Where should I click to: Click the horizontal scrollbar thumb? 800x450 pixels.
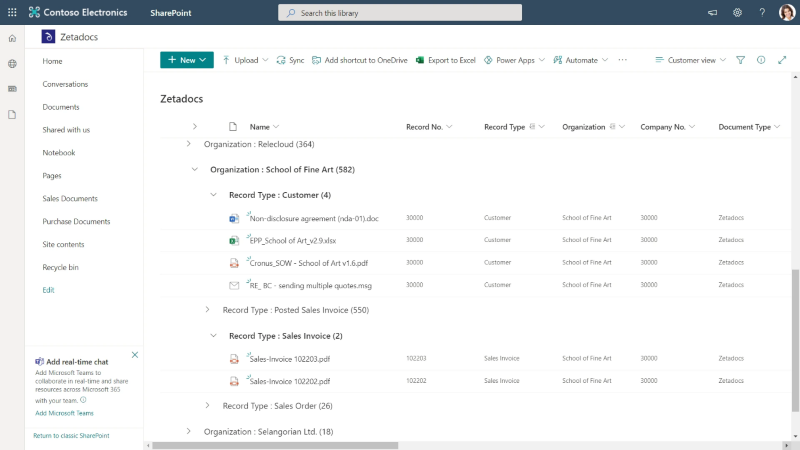coord(275,445)
